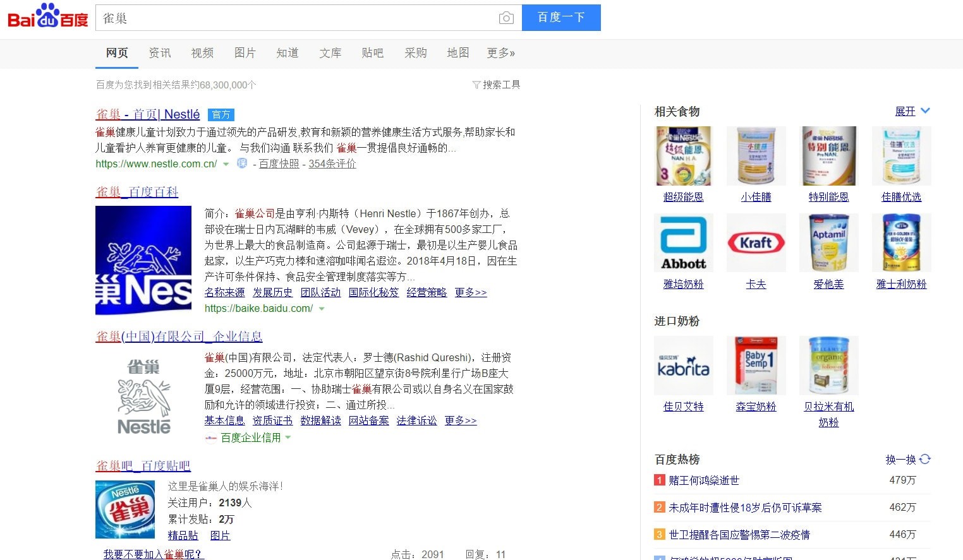Open dropdown arrow after nestle.com.cn URL
The image size is (963, 560).
[x=226, y=164]
